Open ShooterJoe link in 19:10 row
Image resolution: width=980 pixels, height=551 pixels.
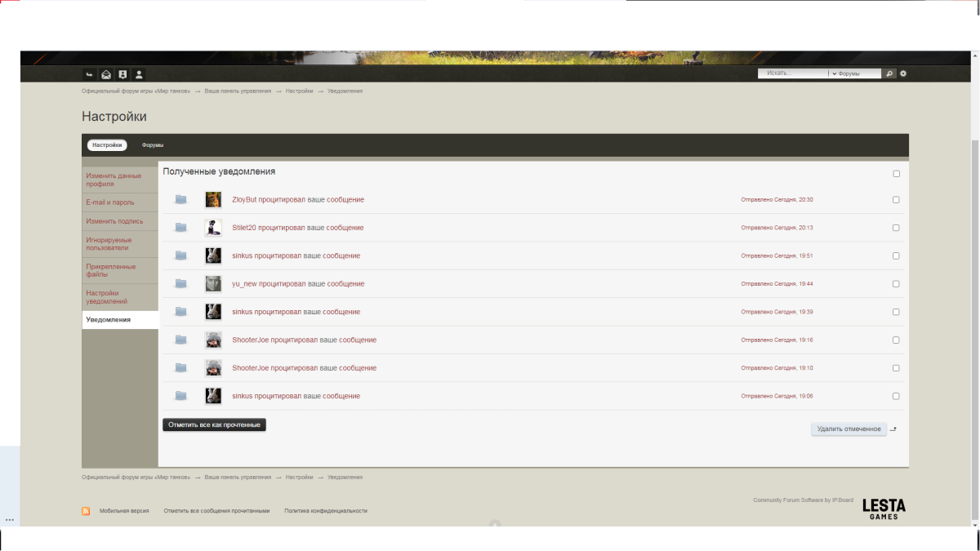[251, 368]
